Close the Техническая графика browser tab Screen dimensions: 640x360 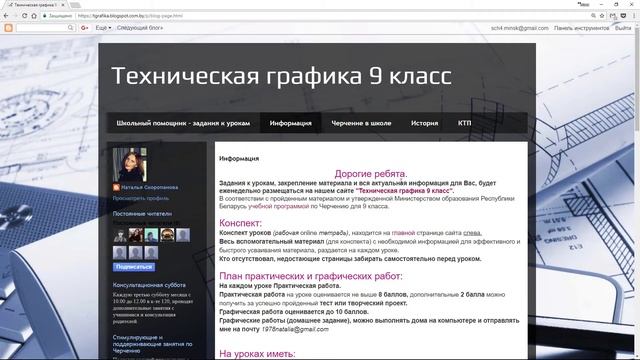(x=63, y=5)
